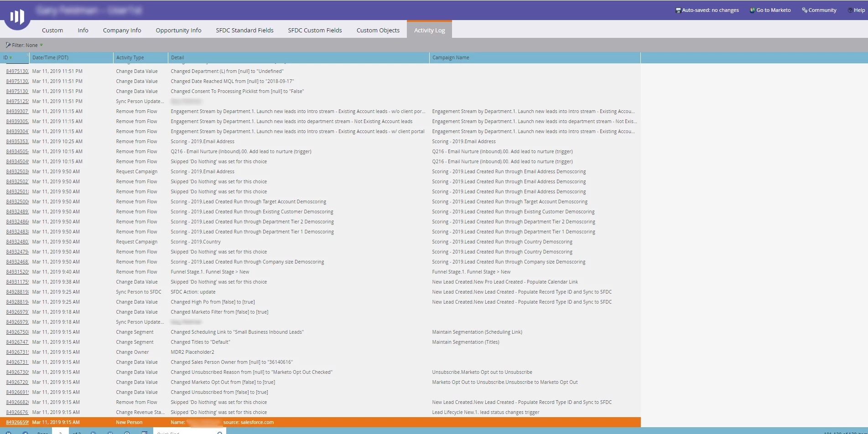Select 'Changed Marketo Opt Out' detail cell
Viewport: 868px width, 434px height.
[223, 382]
